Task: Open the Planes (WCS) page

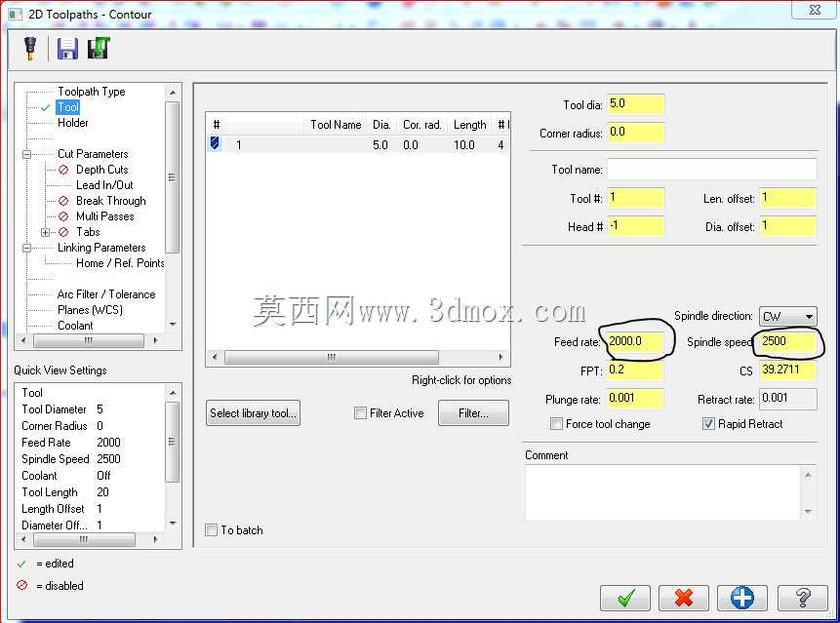Action: (90, 310)
